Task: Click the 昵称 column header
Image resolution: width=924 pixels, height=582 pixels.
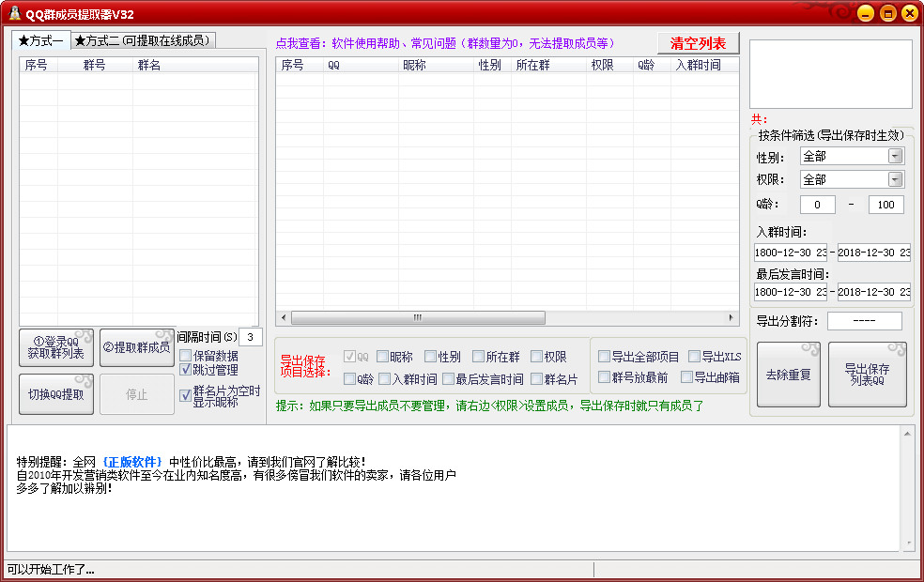Action: pyautogui.click(x=436, y=65)
